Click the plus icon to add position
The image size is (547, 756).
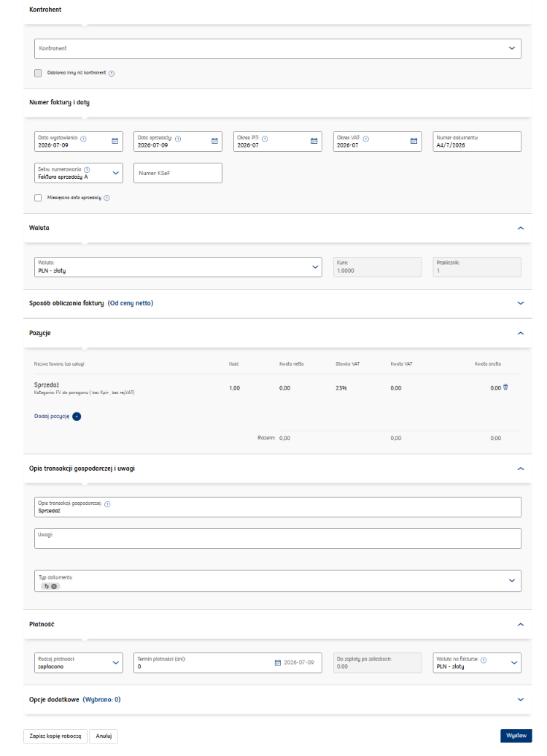click(x=77, y=417)
